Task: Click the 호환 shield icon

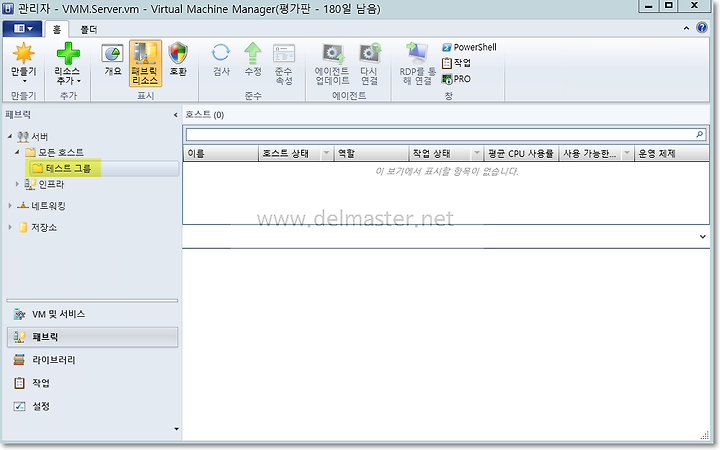Action: pos(178,53)
